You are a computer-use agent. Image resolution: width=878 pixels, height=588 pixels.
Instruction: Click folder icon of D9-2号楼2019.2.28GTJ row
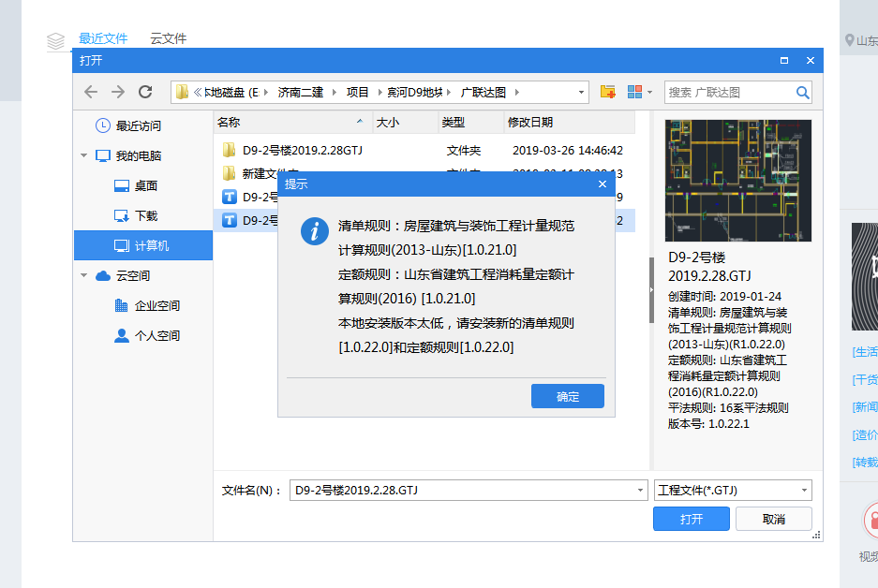point(229,150)
